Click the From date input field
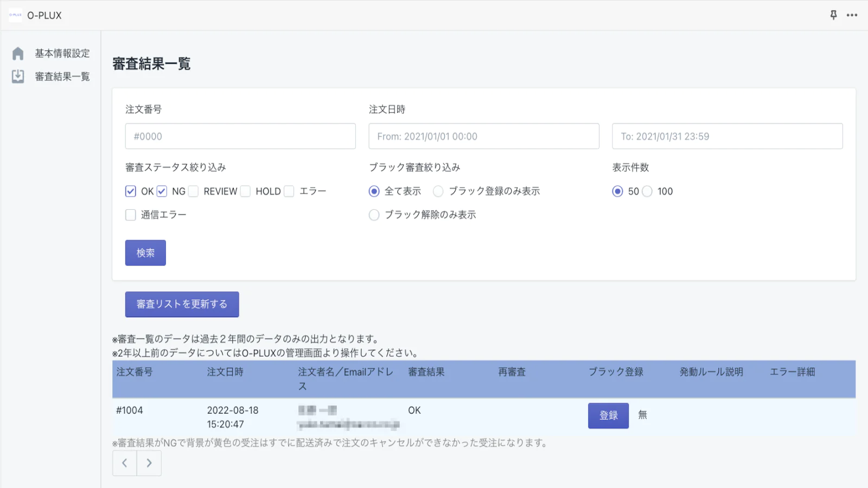The width and height of the screenshot is (868, 488). (x=483, y=136)
